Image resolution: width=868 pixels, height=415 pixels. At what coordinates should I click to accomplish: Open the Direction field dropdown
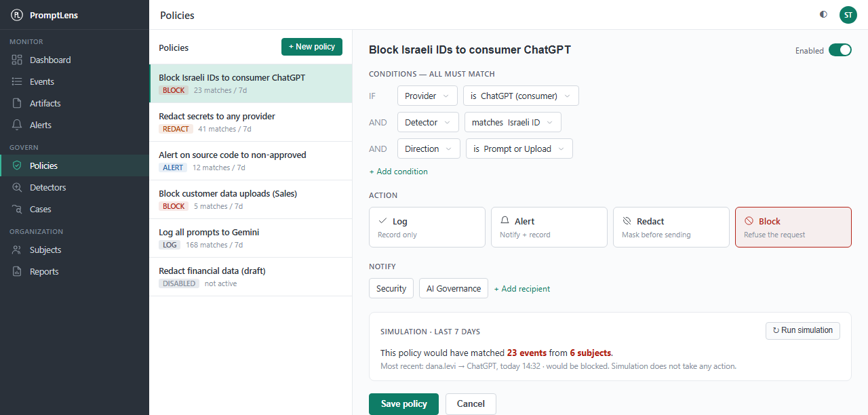coord(429,149)
